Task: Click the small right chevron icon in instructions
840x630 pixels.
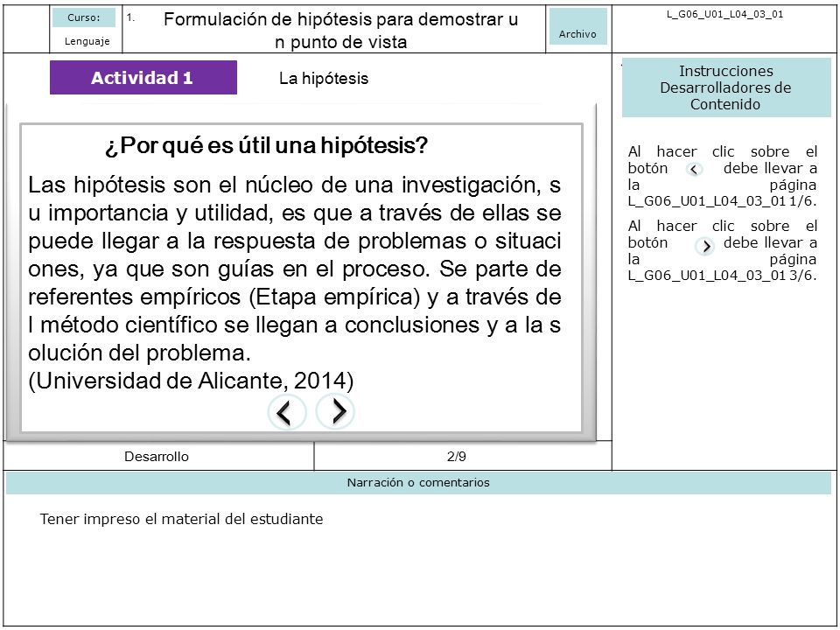Action: click(705, 246)
